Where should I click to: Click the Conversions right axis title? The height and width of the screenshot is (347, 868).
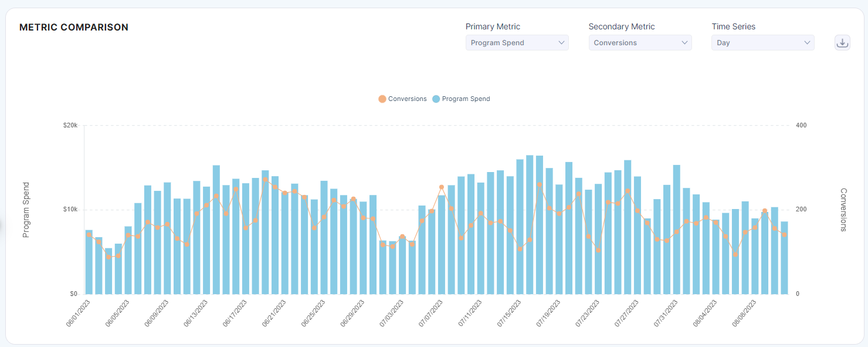[843, 210]
